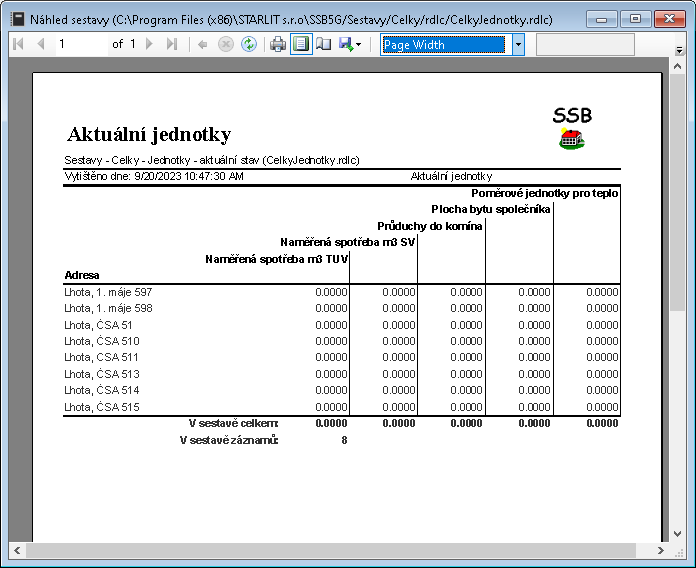Click the back to parent report arrow
The height and width of the screenshot is (568, 696).
click(x=203, y=44)
